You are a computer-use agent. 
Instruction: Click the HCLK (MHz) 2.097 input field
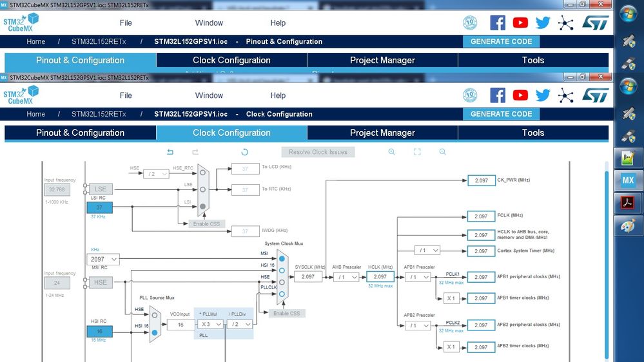[x=380, y=276]
